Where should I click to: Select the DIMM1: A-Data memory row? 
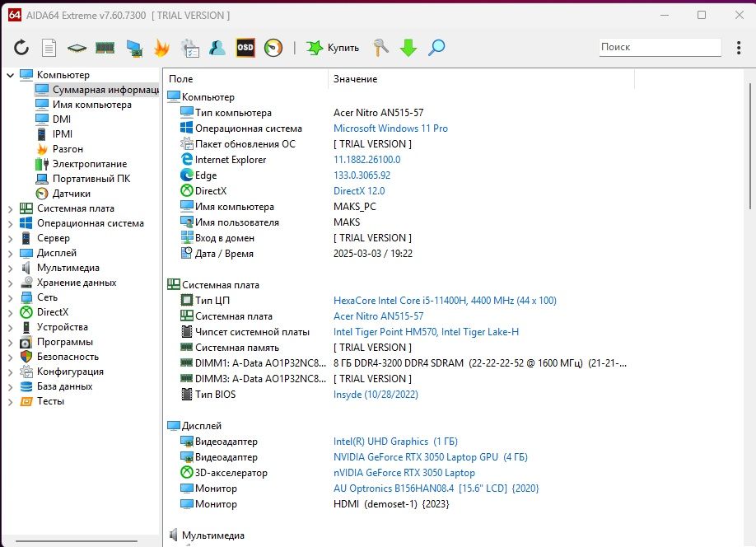click(x=403, y=363)
